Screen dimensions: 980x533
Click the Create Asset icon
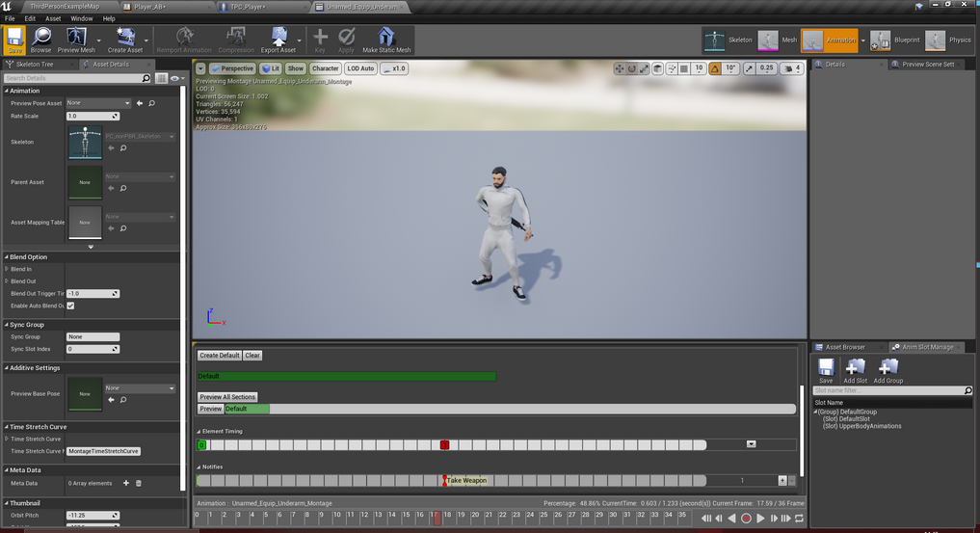(125, 40)
